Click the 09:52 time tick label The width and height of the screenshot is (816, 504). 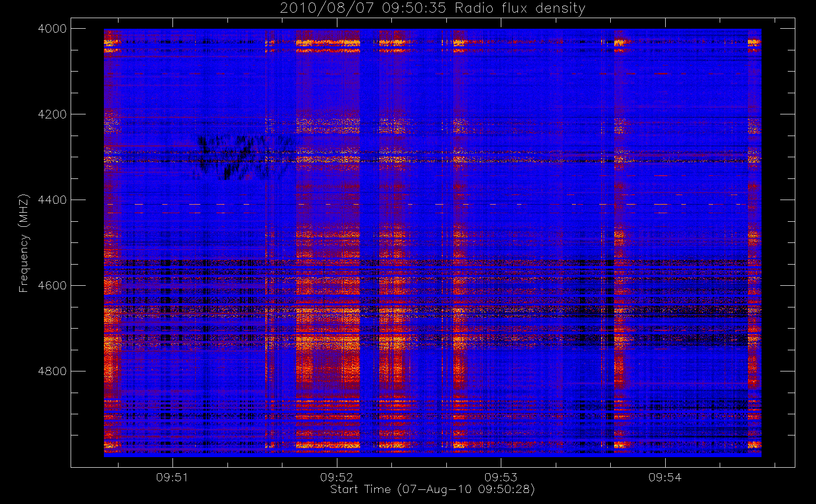[336, 477]
